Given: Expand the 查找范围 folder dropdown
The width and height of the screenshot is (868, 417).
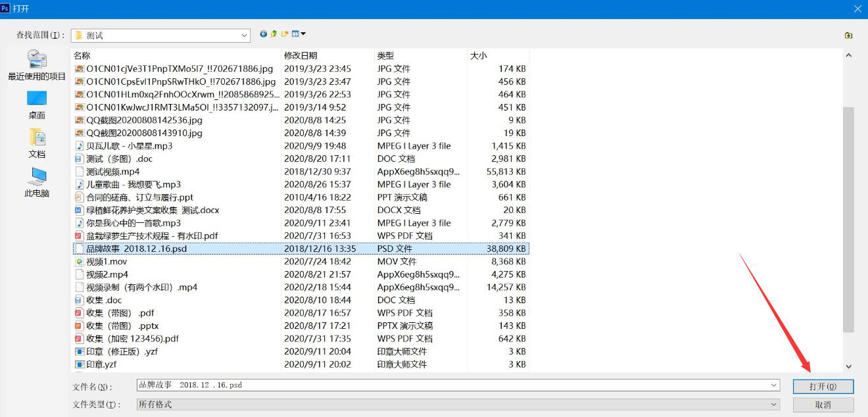Looking at the screenshot, I should [x=245, y=36].
